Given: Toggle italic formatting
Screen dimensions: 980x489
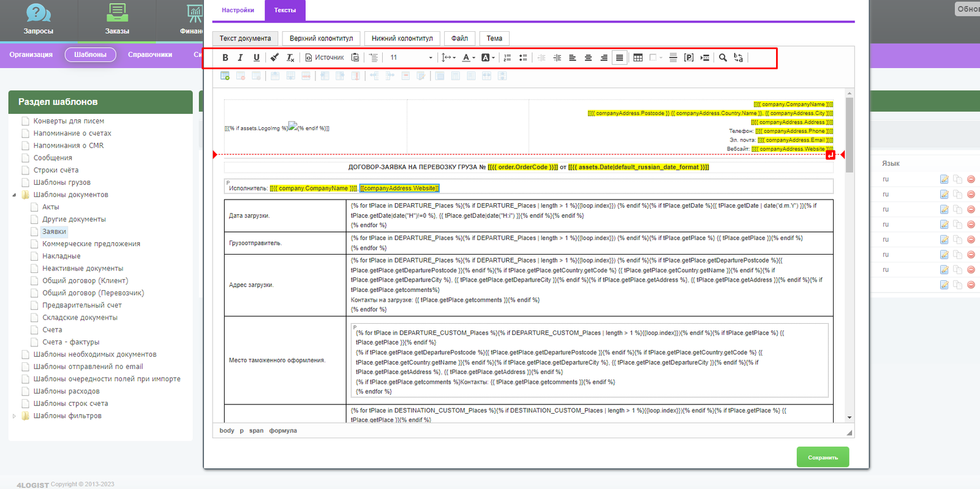Looking at the screenshot, I should tap(240, 58).
